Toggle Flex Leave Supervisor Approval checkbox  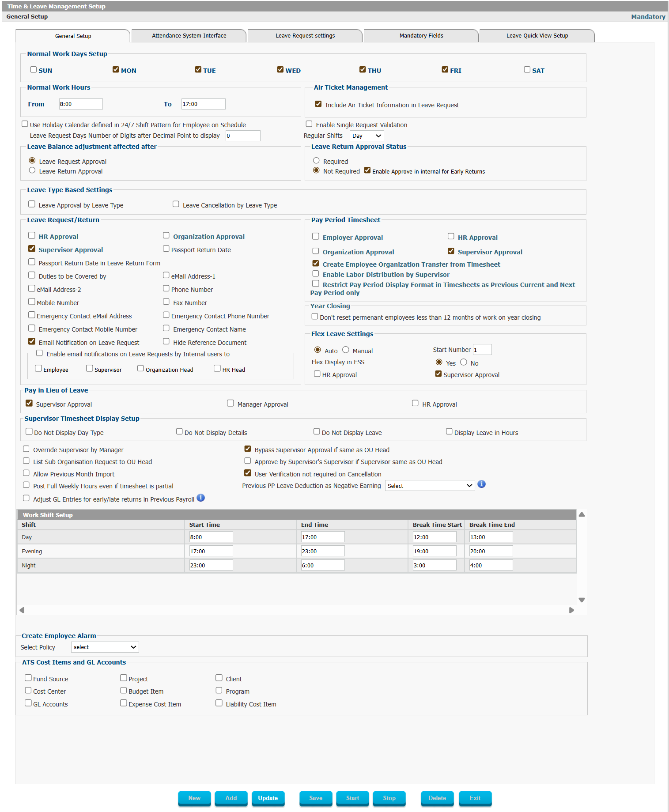(x=438, y=374)
